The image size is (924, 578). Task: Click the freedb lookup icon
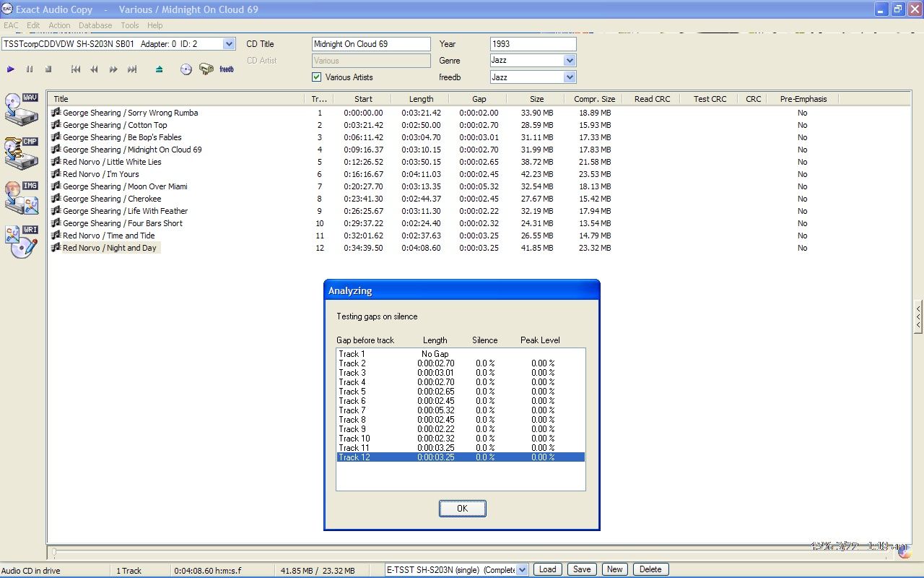pyautogui.click(x=227, y=69)
